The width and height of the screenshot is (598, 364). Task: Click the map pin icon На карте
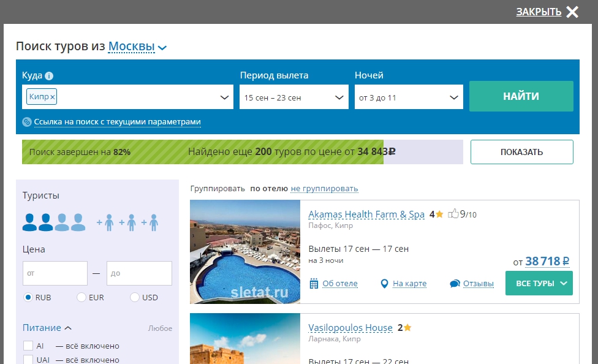(385, 283)
